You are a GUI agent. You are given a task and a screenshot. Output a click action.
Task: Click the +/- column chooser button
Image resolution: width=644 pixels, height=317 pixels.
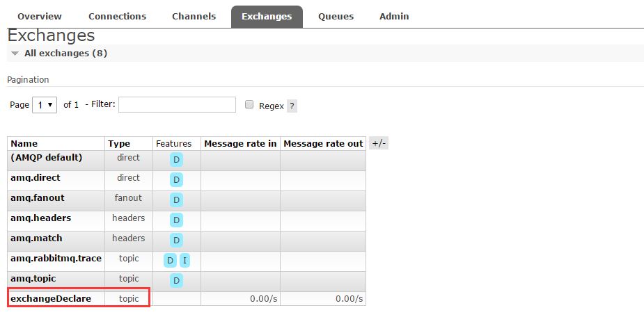click(379, 143)
